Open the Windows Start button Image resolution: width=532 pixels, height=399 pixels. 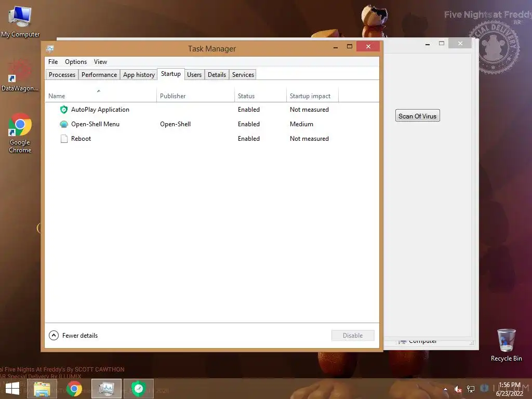(12, 389)
